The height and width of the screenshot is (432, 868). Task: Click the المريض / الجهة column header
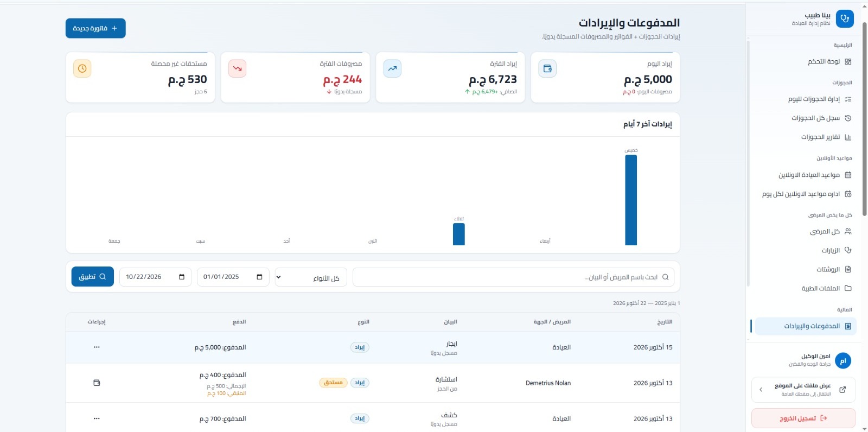(552, 322)
